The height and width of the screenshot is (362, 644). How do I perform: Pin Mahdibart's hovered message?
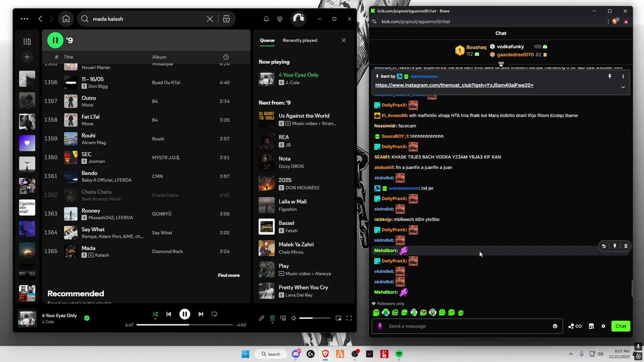pos(615,246)
